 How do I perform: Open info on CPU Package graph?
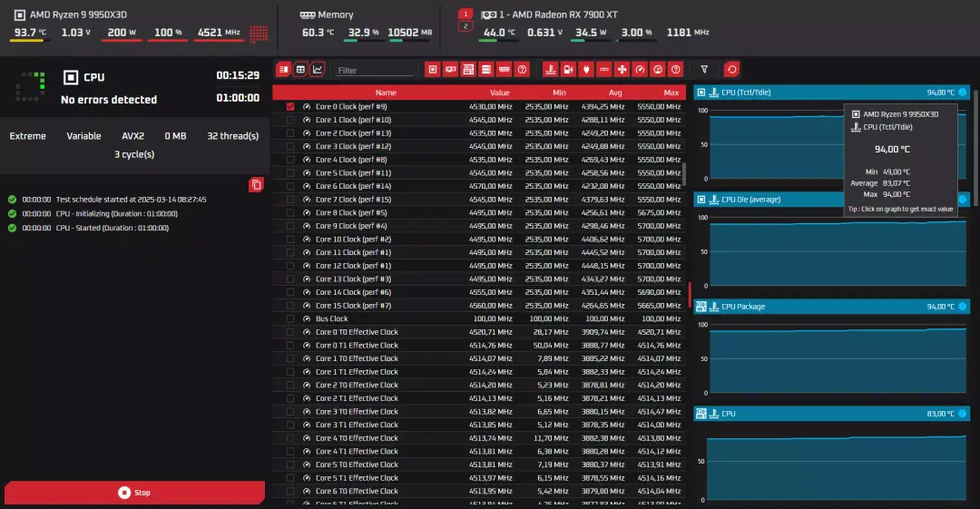click(963, 307)
